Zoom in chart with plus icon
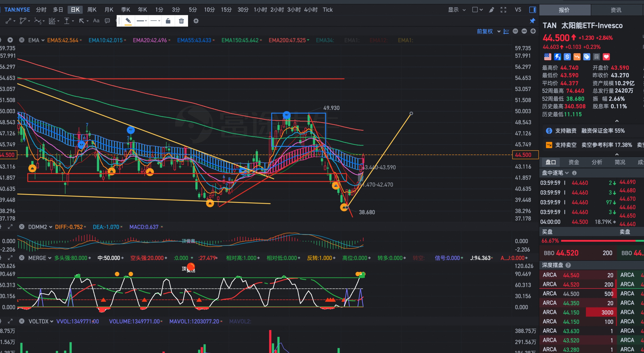This screenshot has height=353, width=644. pyautogui.click(x=533, y=31)
